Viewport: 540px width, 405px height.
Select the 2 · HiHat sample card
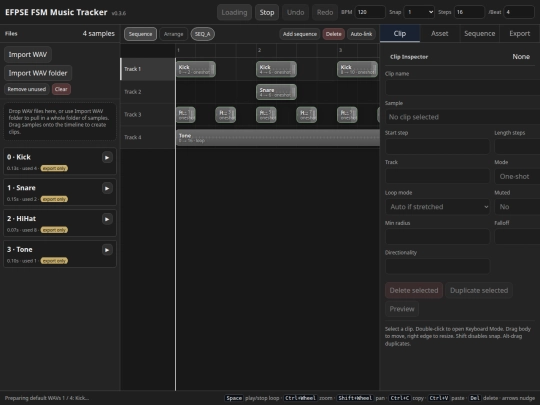tap(60, 223)
